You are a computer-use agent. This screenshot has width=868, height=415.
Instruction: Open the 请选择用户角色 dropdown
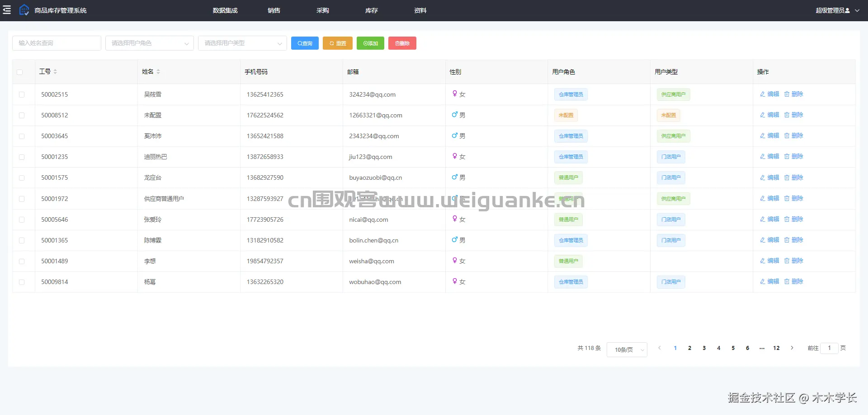coord(150,43)
